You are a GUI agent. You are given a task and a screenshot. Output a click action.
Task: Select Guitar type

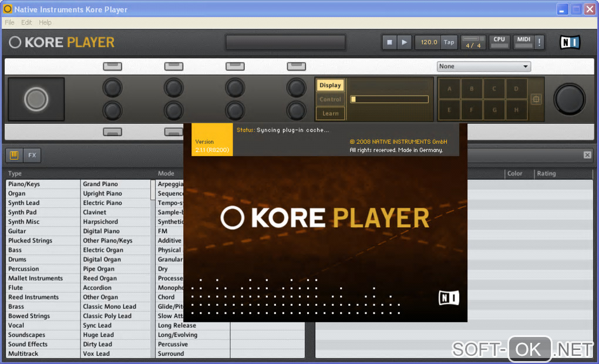coord(43,231)
